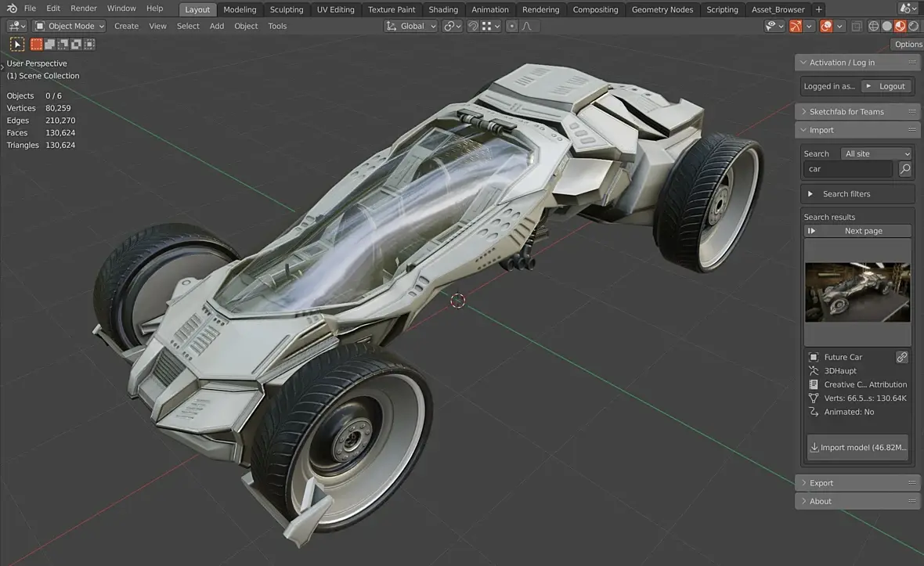The width and height of the screenshot is (924, 566).
Task: Toggle the show overlays button
Action: coord(826,26)
